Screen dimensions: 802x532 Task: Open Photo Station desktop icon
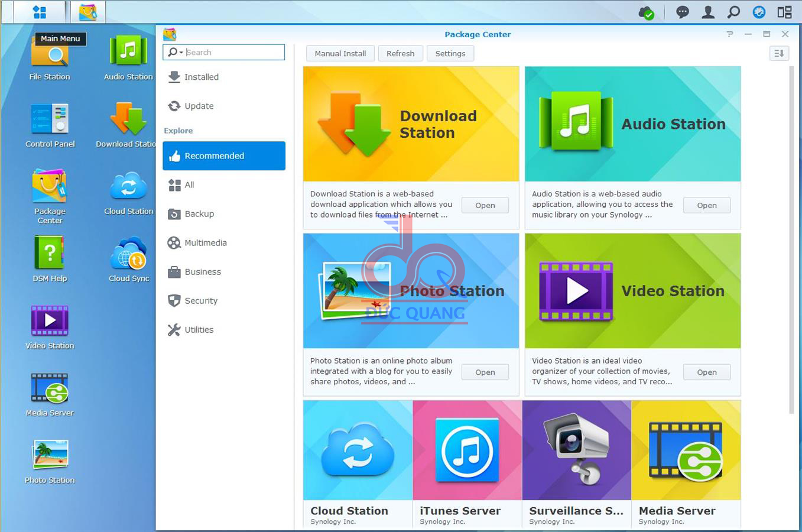pos(50,462)
